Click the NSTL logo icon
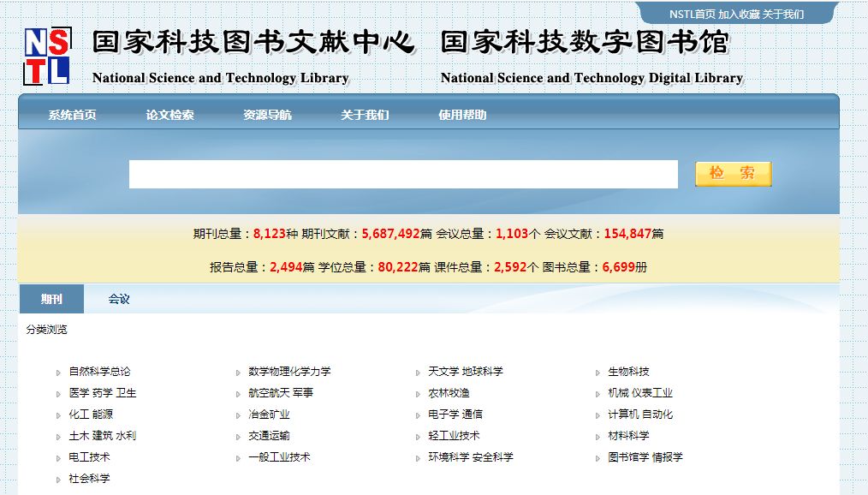This screenshot has width=868, height=495. tap(46, 57)
